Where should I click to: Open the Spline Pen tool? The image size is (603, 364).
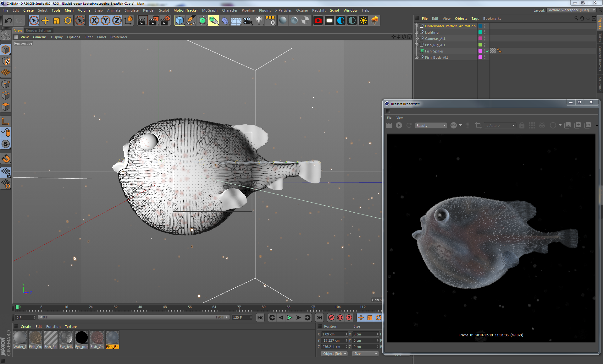click(x=191, y=20)
